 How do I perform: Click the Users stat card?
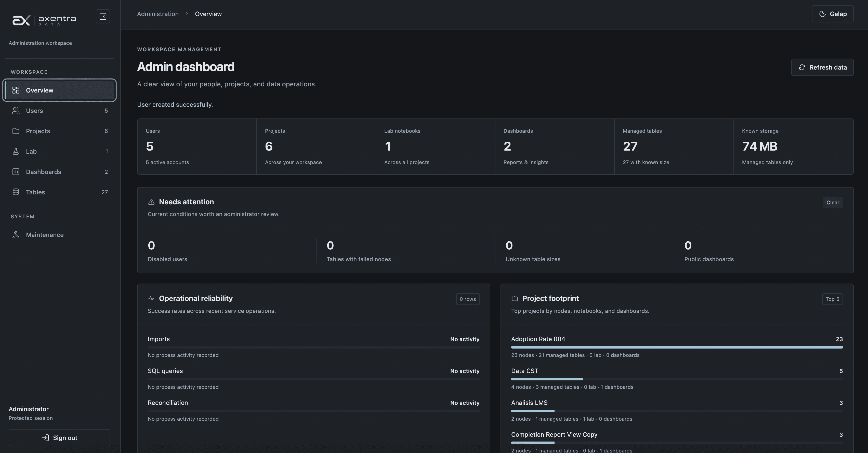click(197, 146)
